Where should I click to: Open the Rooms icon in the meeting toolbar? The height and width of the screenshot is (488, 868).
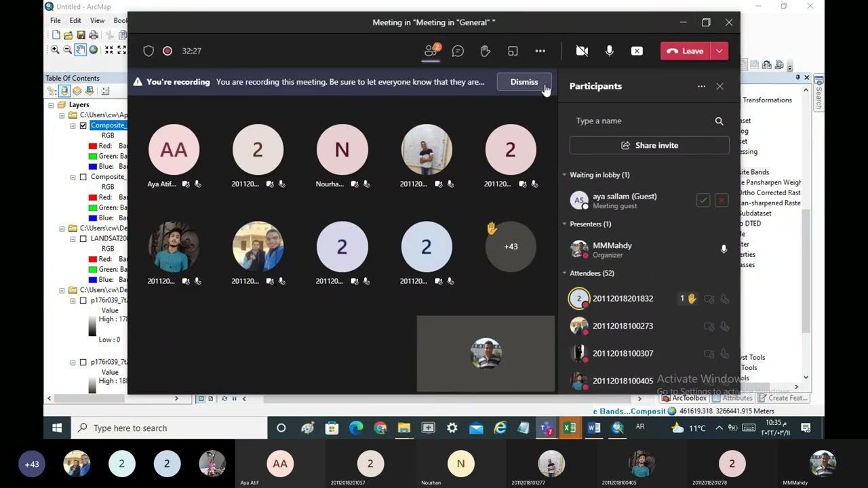click(x=513, y=51)
